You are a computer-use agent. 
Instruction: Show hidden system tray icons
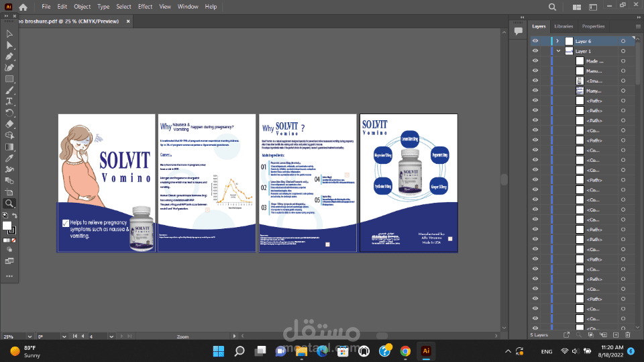coord(508,351)
